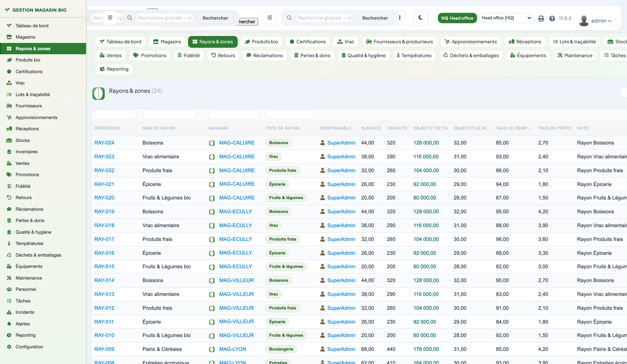This screenshot has height=364, width=627.
Task: Click the user icon in row RAY-019
Action: pos(322,211)
